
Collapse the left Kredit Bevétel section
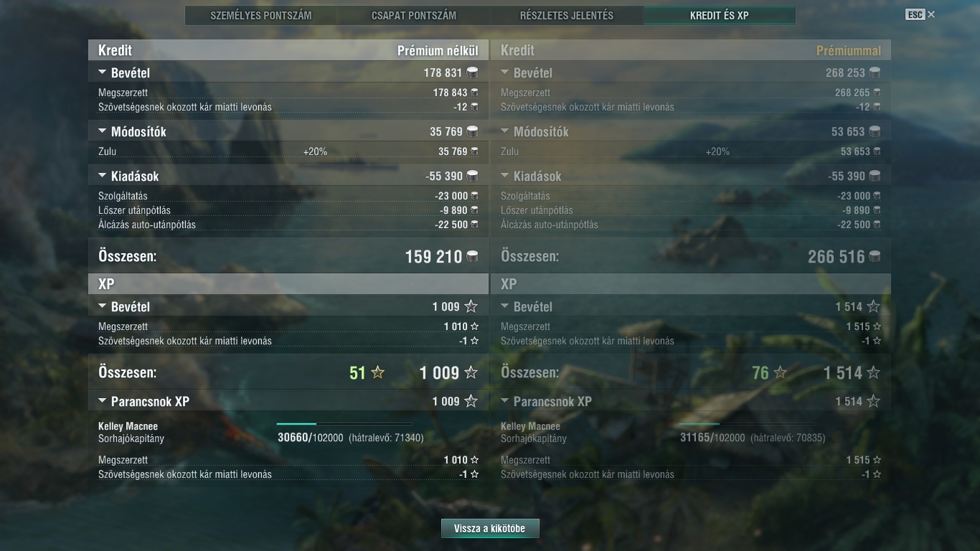(x=102, y=72)
